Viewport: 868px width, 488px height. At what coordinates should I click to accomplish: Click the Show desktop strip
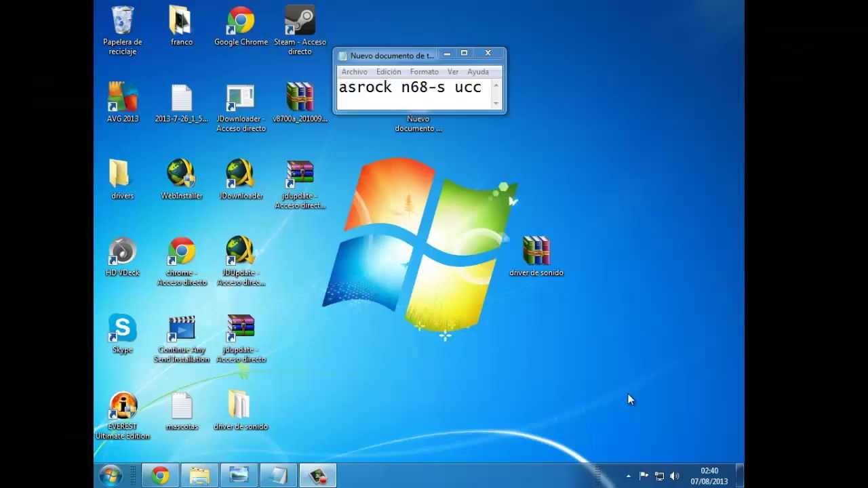740,476
